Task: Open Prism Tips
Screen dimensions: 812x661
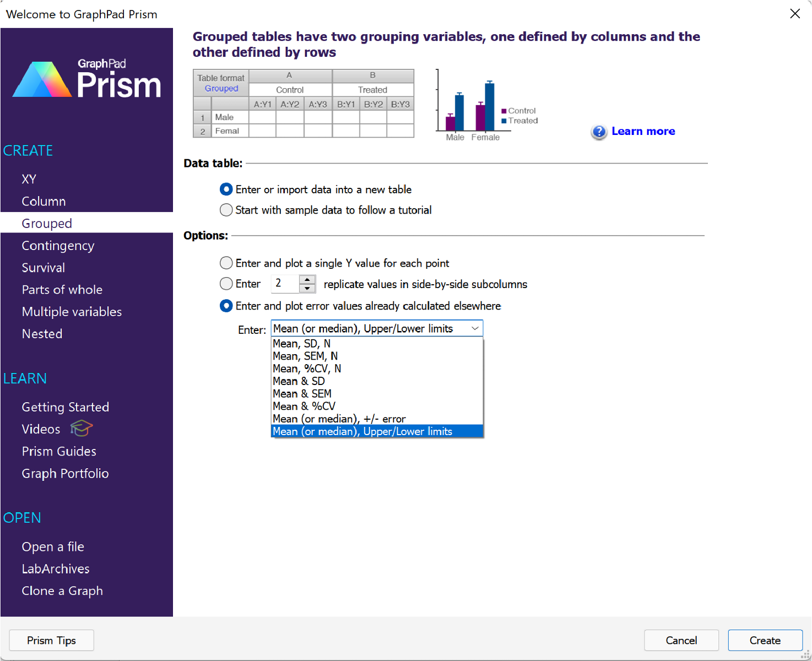Action: click(51, 641)
